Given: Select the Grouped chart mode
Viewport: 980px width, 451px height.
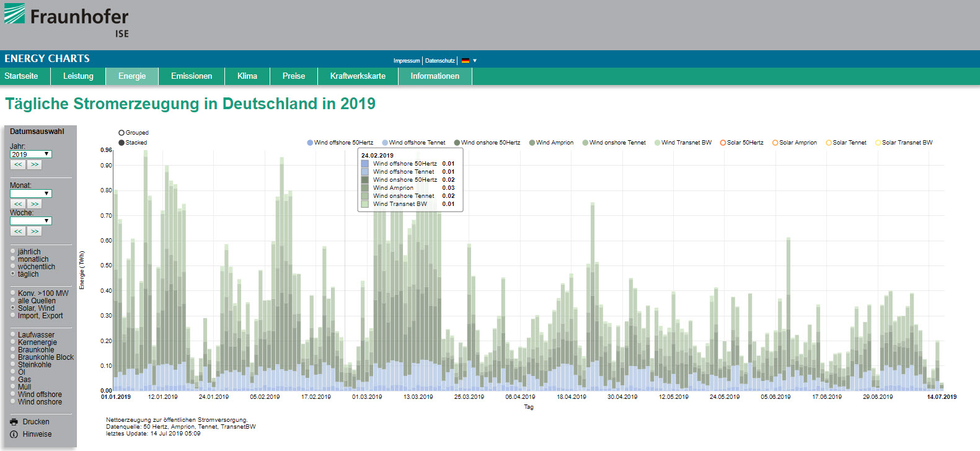Looking at the screenshot, I should 121,133.
